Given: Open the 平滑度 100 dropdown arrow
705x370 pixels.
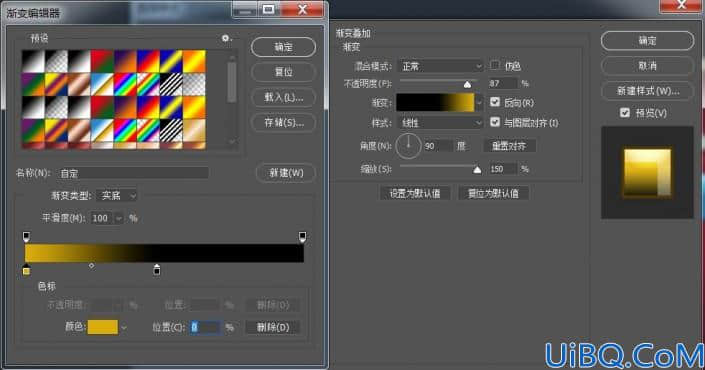Looking at the screenshot, I should pyautogui.click(x=119, y=218).
